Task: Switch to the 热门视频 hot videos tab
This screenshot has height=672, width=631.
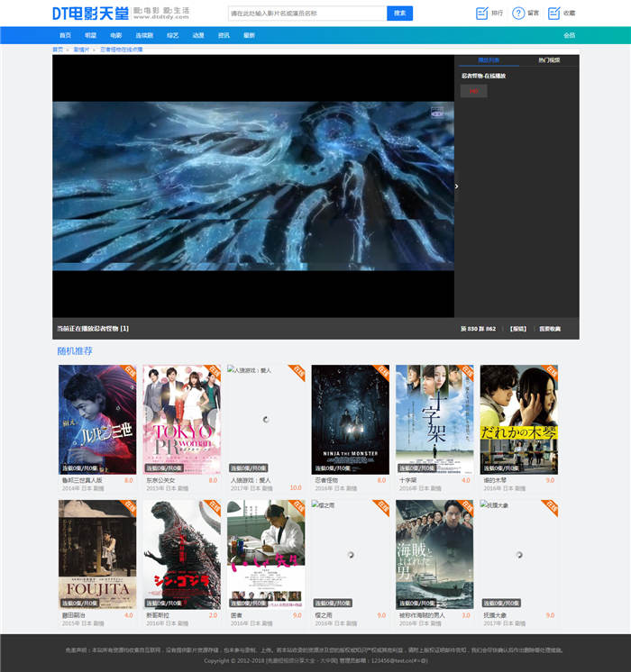Action: pyautogui.click(x=549, y=60)
